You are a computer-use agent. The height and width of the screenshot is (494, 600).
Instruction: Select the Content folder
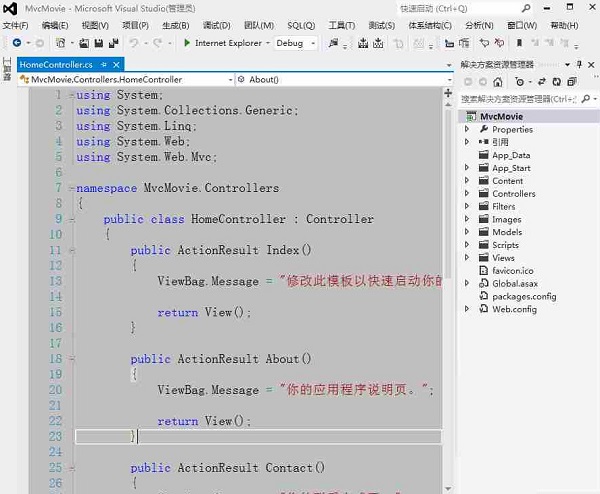[507, 181]
